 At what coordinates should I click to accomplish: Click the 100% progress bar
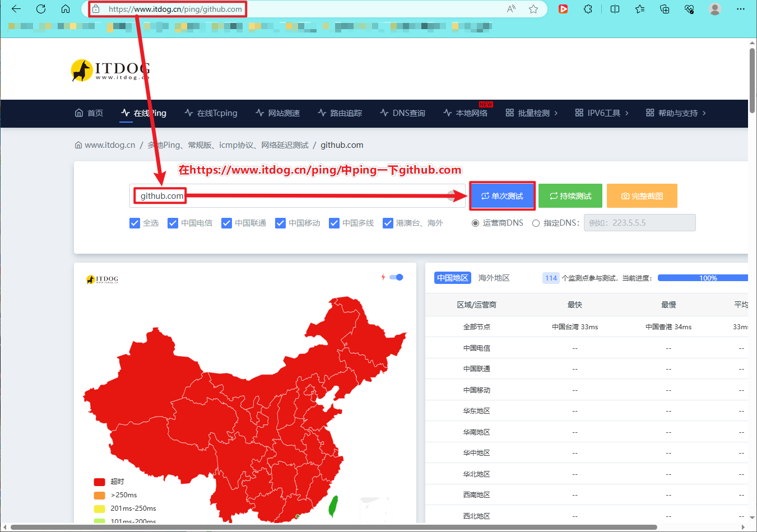point(703,278)
